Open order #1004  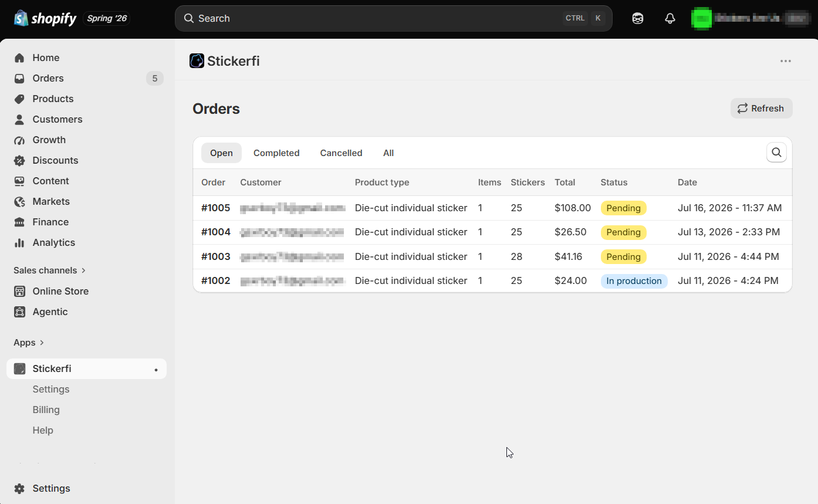[x=216, y=232]
